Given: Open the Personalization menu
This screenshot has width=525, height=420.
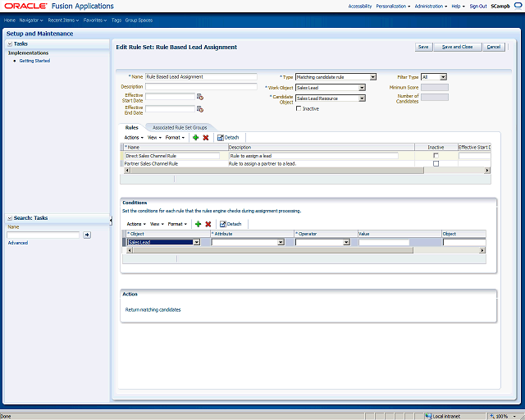Looking at the screenshot, I should pyautogui.click(x=393, y=6).
